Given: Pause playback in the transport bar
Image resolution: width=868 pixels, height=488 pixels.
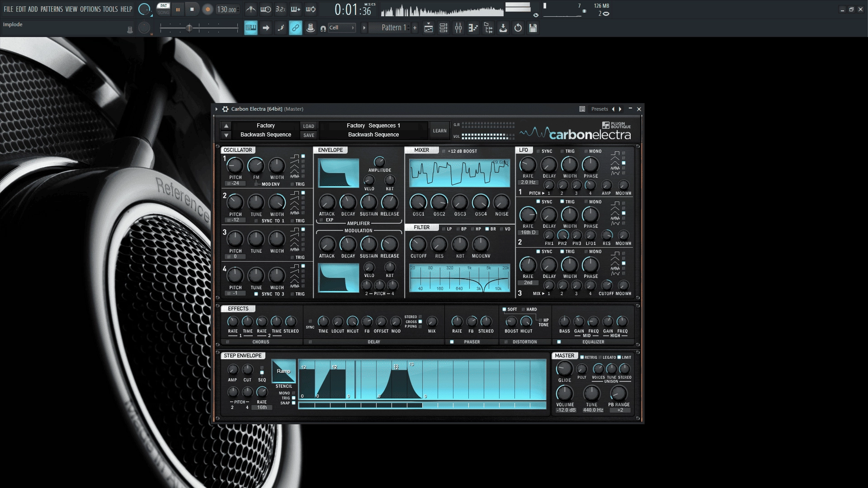Looking at the screenshot, I should [178, 9].
